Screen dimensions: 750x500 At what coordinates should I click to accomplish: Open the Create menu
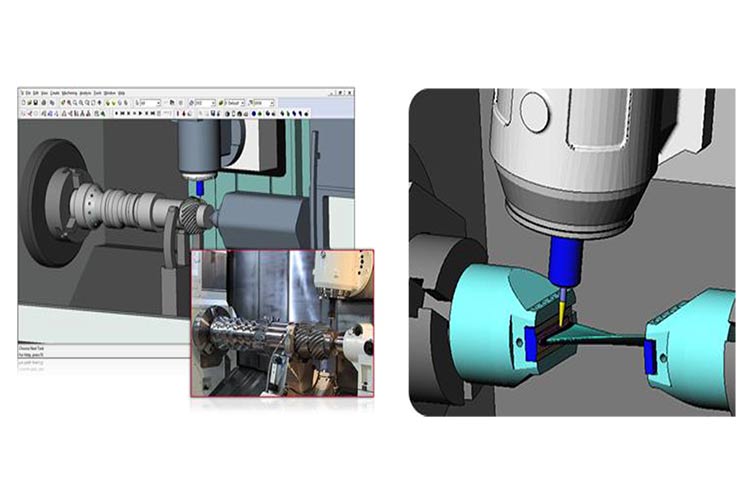click(x=55, y=93)
